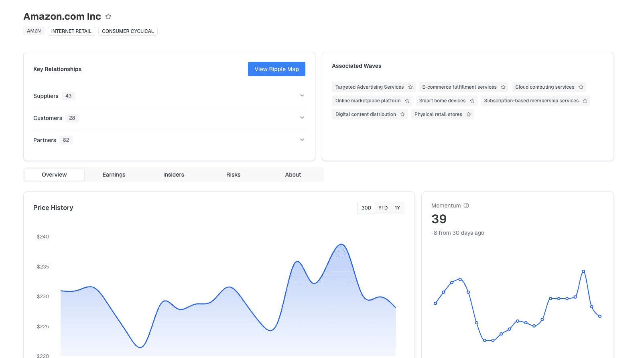Switch to the Overview tab
The height and width of the screenshot is (358, 644).
54,175
